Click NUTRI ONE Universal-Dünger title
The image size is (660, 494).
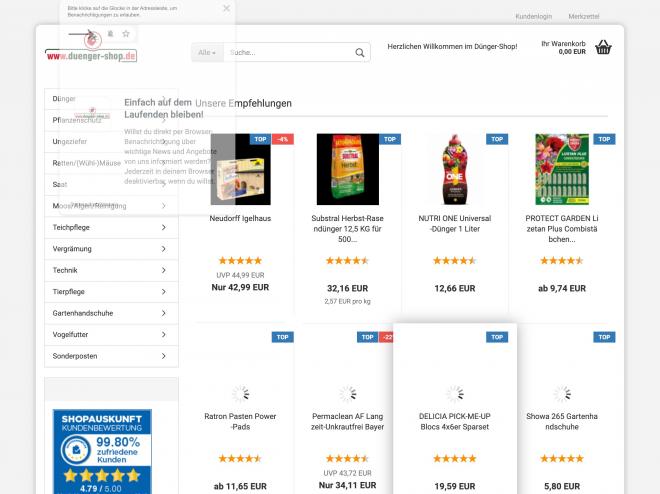455,223
